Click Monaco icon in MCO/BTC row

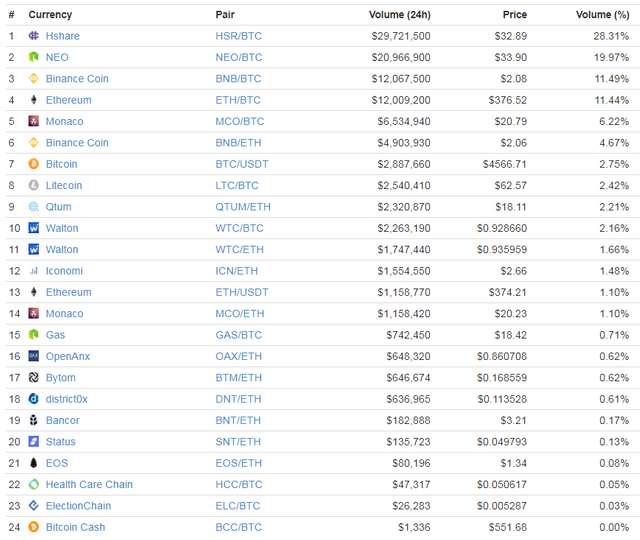tap(33, 121)
